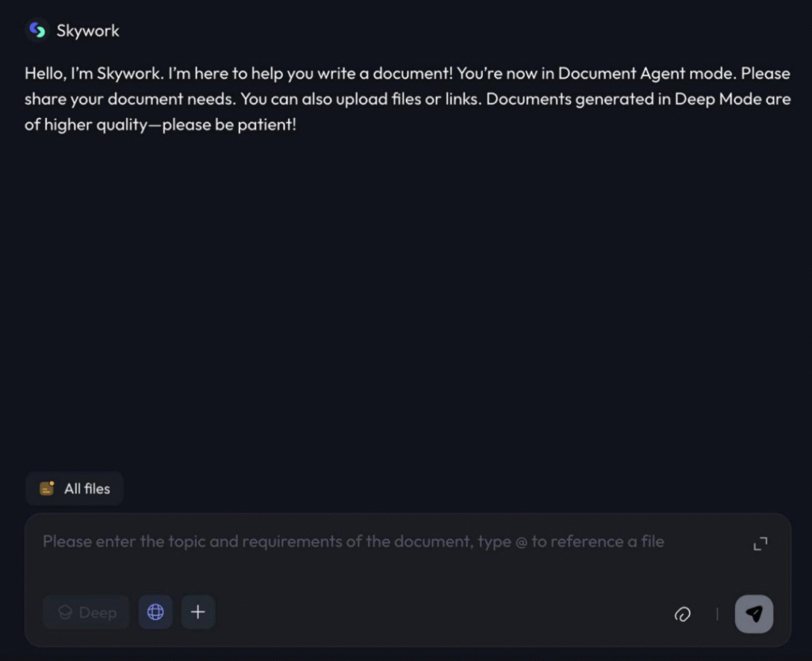Screen dimensions: 812x661
Task: Click the Skywork assistant name label
Action: point(88,31)
